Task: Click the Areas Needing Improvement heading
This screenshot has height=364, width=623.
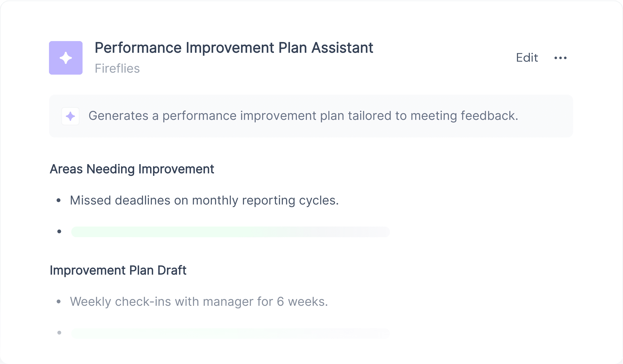Action: click(x=132, y=169)
